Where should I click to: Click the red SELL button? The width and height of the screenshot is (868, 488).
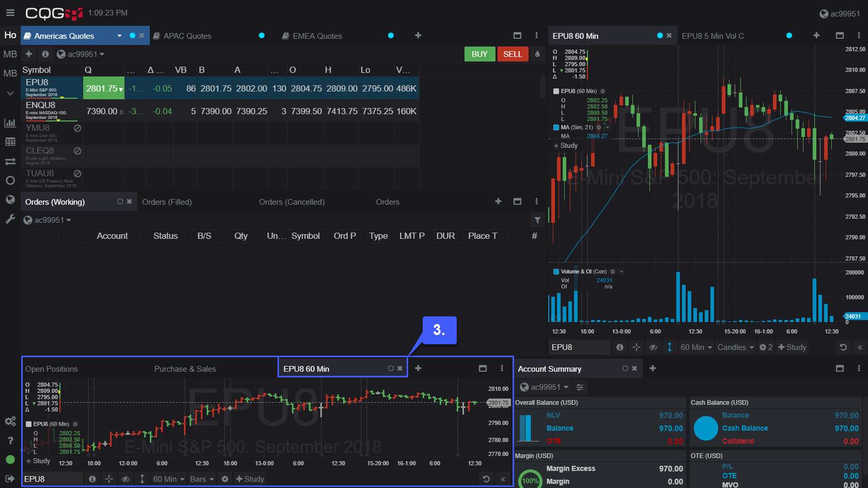pyautogui.click(x=513, y=54)
